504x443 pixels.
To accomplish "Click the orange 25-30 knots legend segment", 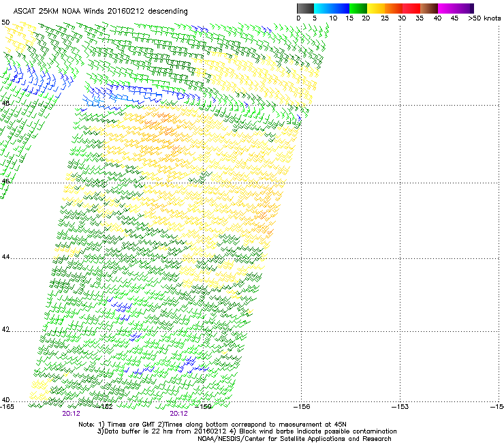I will click(394, 8).
